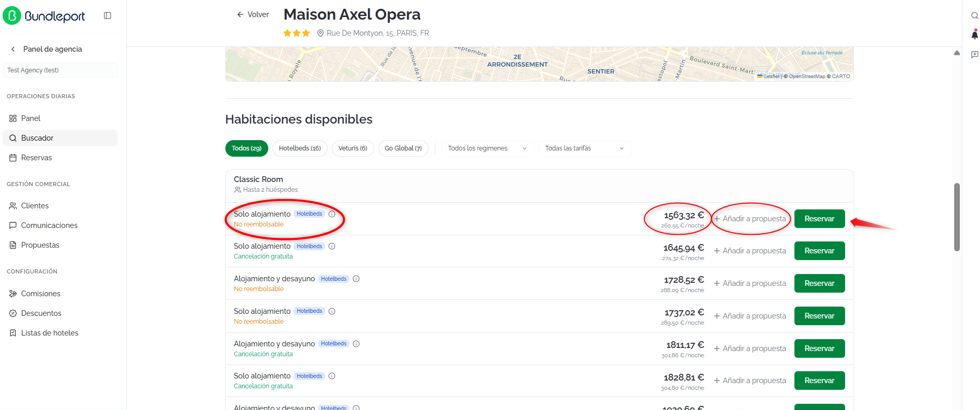980x410 pixels.
Task: Click the No reembolsable label of the 1728,52 € rate
Action: click(258, 289)
